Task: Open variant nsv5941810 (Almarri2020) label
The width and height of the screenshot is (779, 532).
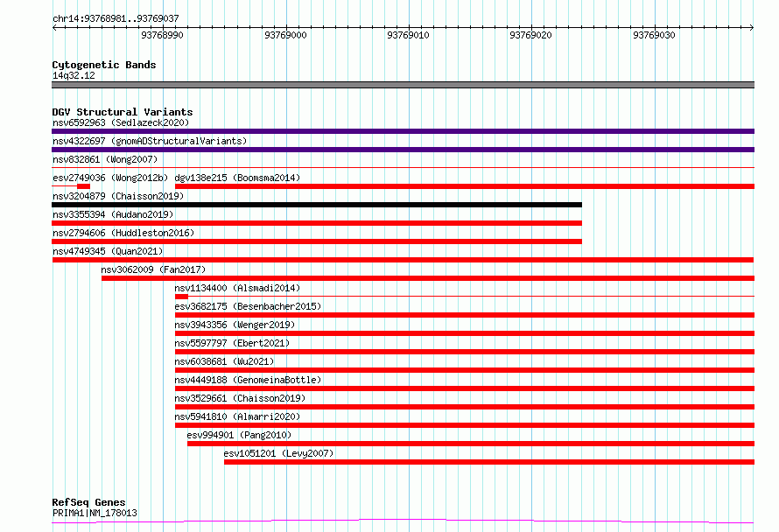Action: [237, 416]
